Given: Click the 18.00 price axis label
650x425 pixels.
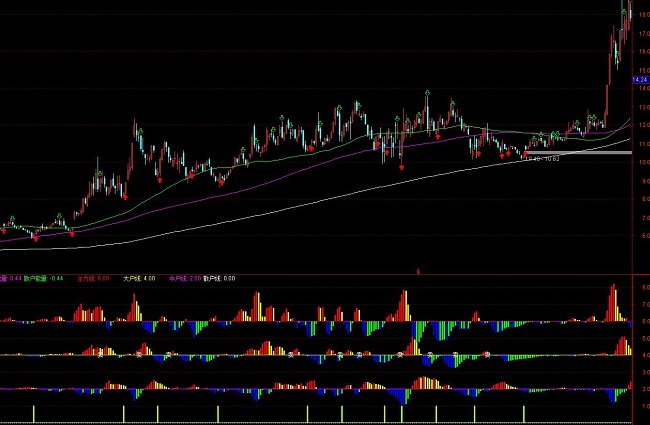Looking at the screenshot, I should [640, 14].
